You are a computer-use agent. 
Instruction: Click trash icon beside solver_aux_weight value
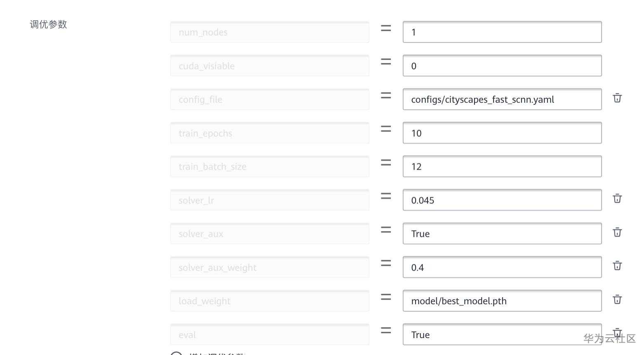(617, 266)
